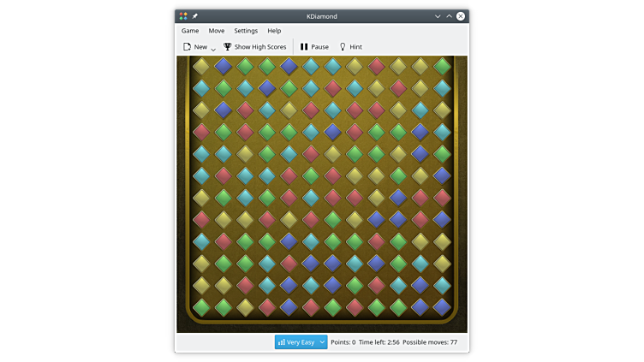Image resolution: width=644 pixels, height=362 pixels.
Task: Maximize the KDiamond window
Action: (450, 16)
